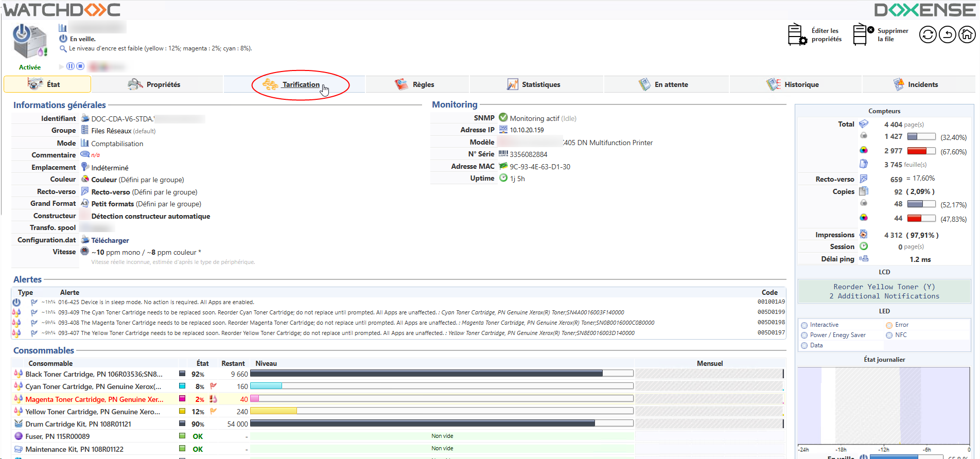Click the État journalier chart

coord(883,405)
